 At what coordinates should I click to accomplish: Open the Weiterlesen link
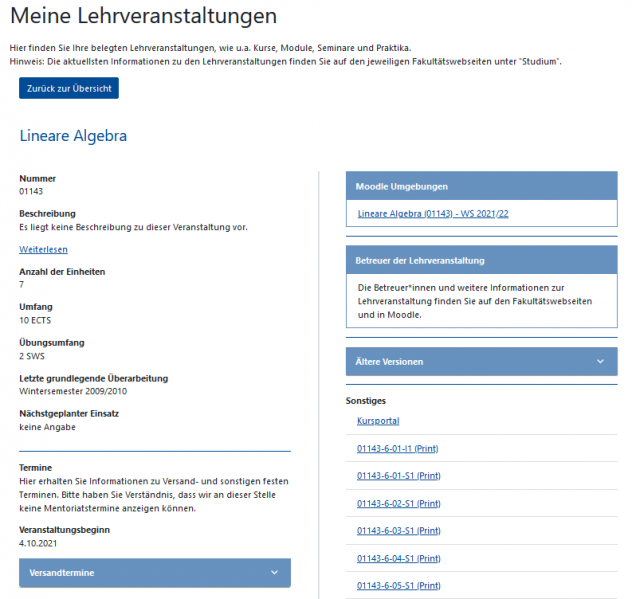point(43,249)
